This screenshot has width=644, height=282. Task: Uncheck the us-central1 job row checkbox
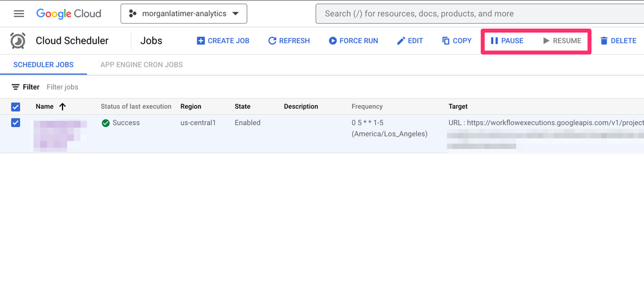15,123
